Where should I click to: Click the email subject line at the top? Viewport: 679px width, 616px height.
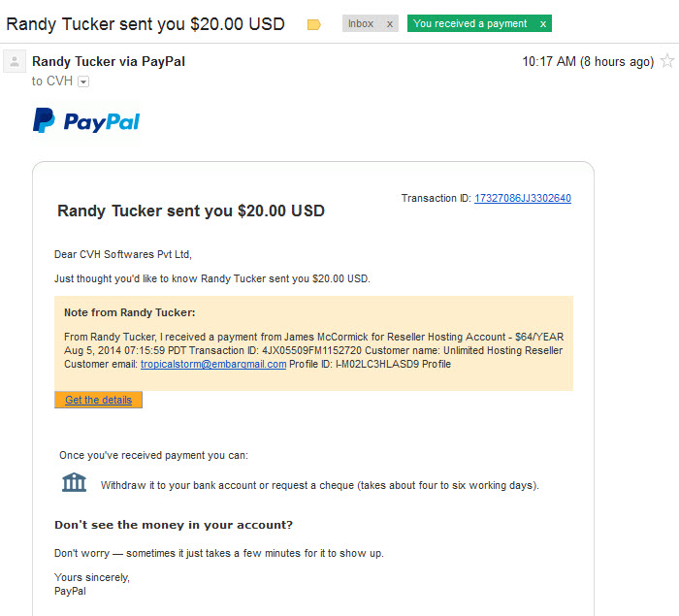145,24
